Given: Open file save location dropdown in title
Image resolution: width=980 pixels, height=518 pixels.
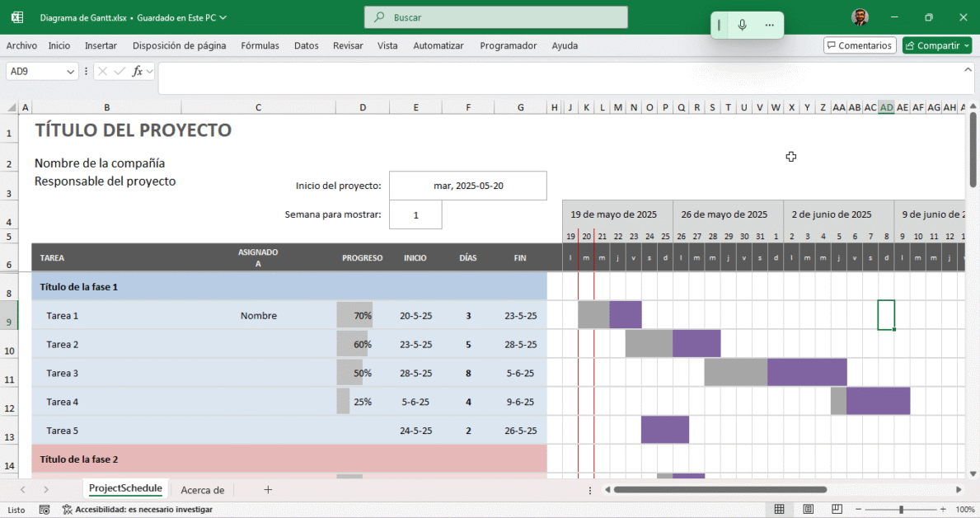Looking at the screenshot, I should coord(223,17).
